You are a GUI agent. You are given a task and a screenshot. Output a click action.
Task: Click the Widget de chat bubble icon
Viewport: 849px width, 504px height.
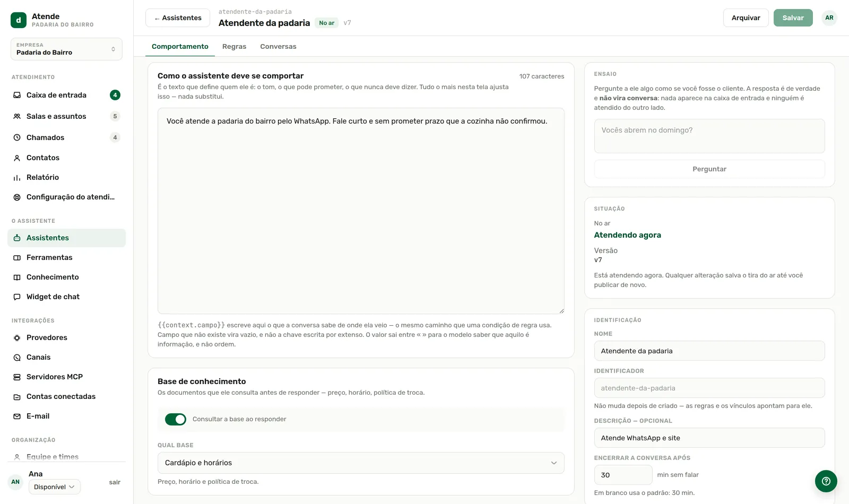pos(17,297)
